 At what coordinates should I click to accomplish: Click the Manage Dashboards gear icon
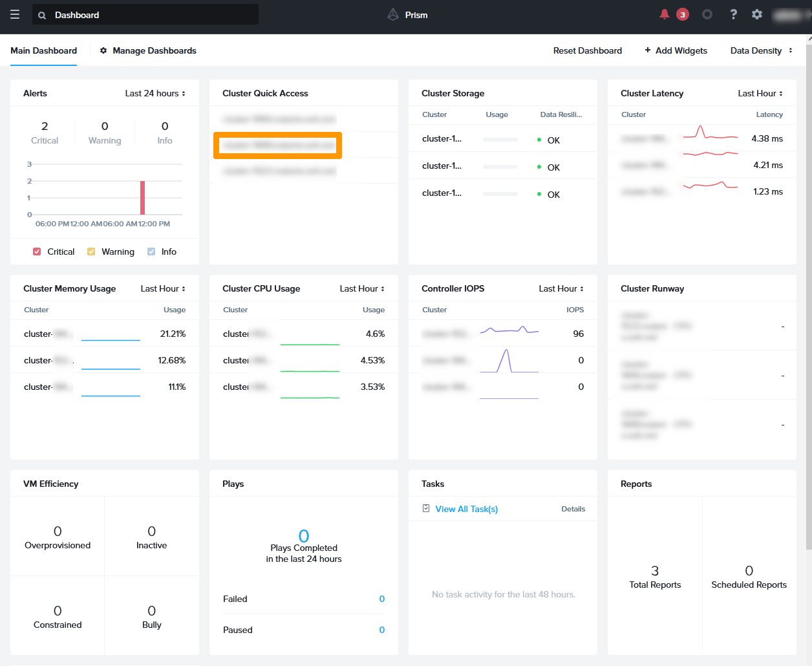pyautogui.click(x=103, y=50)
